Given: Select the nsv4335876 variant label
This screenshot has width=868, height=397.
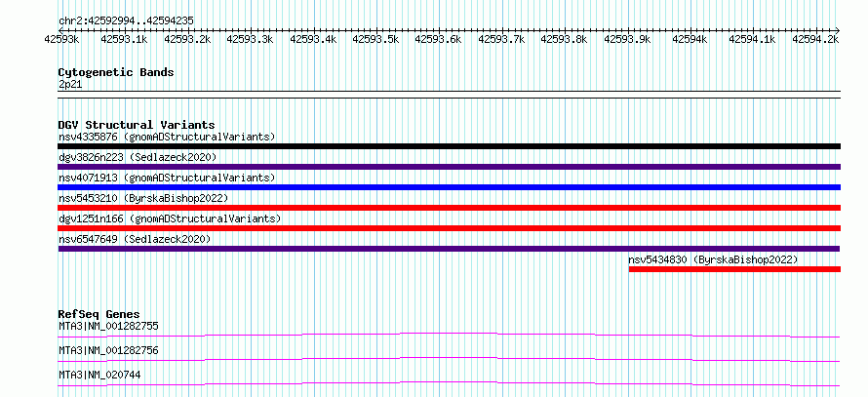Looking at the screenshot, I should pyautogui.click(x=167, y=137).
